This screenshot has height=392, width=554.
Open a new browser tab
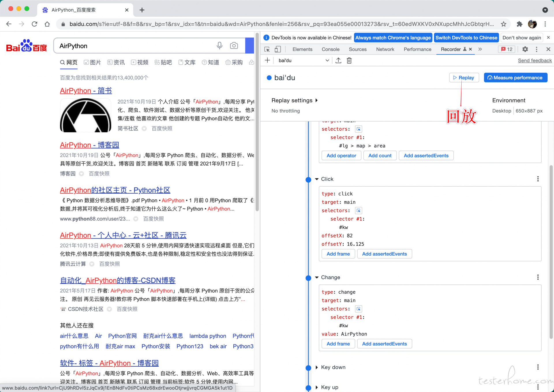pos(142,10)
